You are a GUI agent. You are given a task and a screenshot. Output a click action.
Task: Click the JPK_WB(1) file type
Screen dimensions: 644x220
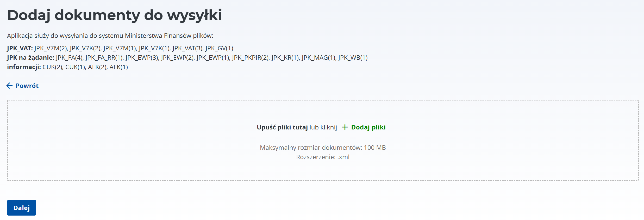(x=353, y=58)
